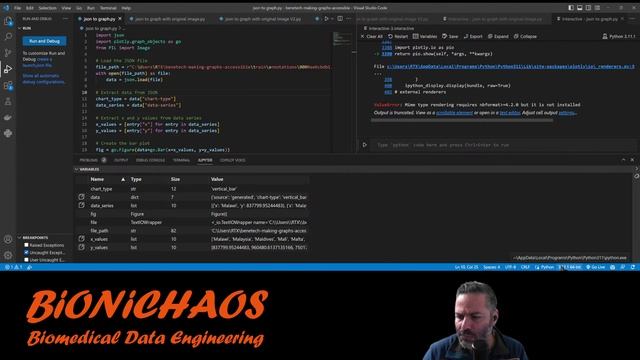This screenshot has height=360, width=640.
Task: Open the Selection menu
Action: (47, 8)
